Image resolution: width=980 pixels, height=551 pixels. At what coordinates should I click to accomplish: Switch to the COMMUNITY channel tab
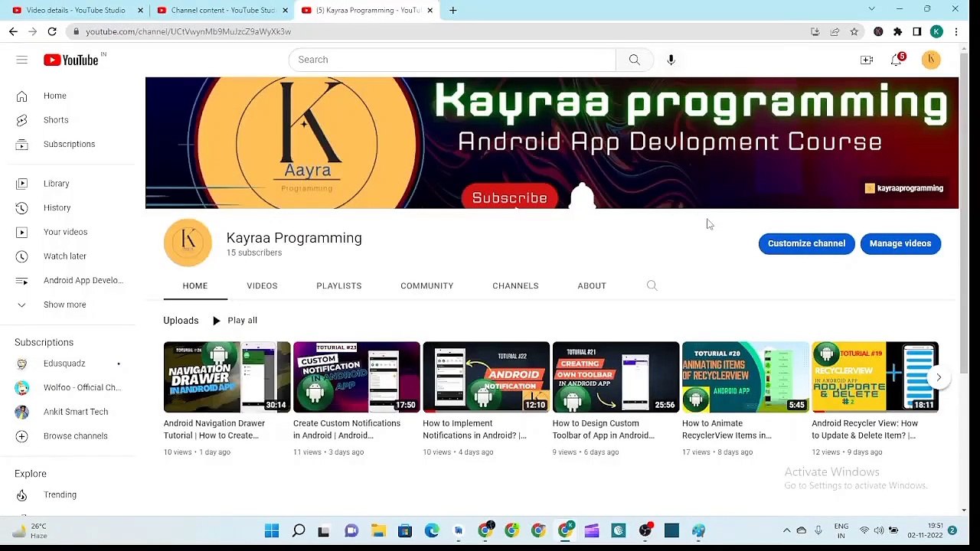point(427,285)
